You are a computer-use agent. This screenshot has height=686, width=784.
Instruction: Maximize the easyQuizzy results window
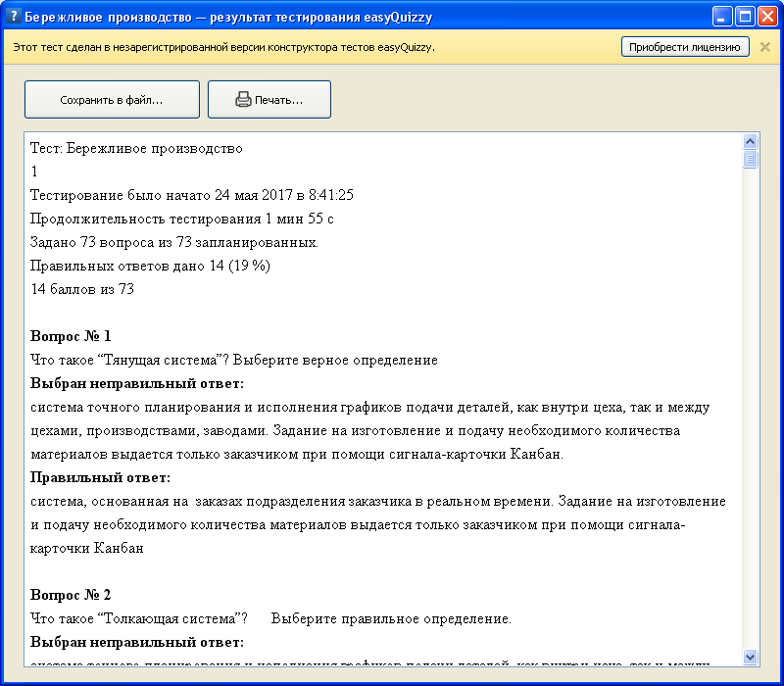(745, 17)
